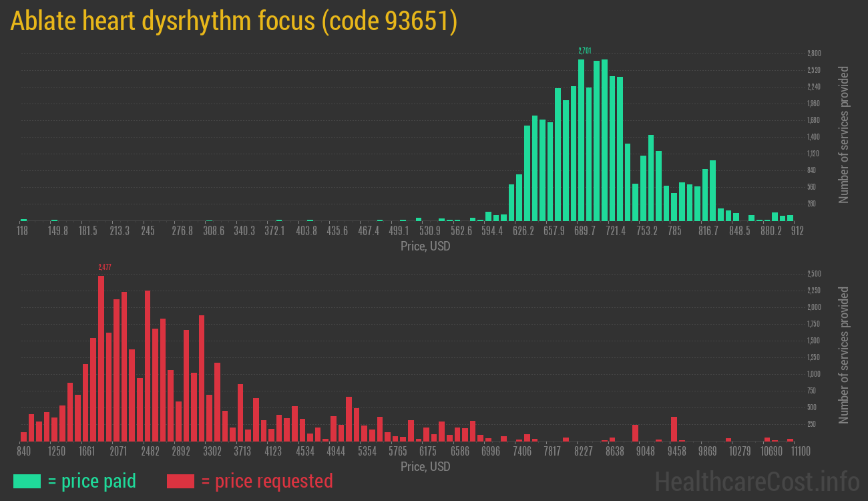Click the red 'price requested' legend swatch

pos(180,480)
